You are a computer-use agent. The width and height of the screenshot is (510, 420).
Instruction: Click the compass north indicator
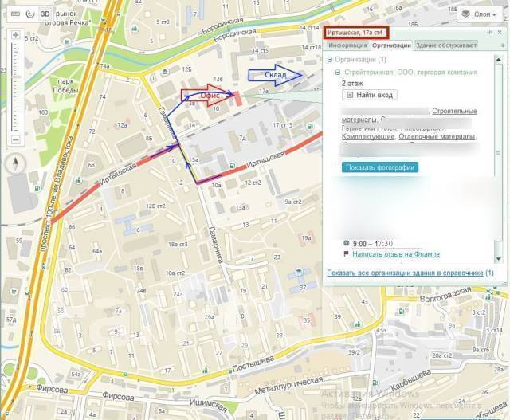[x=15, y=163]
